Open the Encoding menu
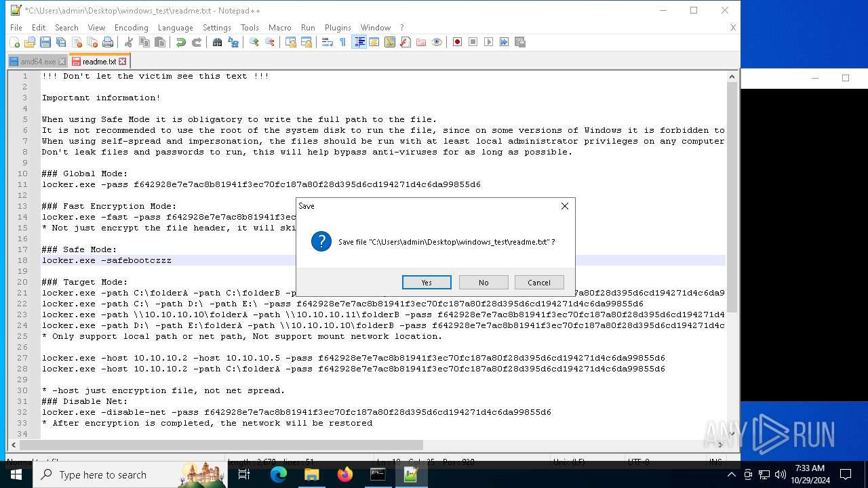 pos(131,28)
